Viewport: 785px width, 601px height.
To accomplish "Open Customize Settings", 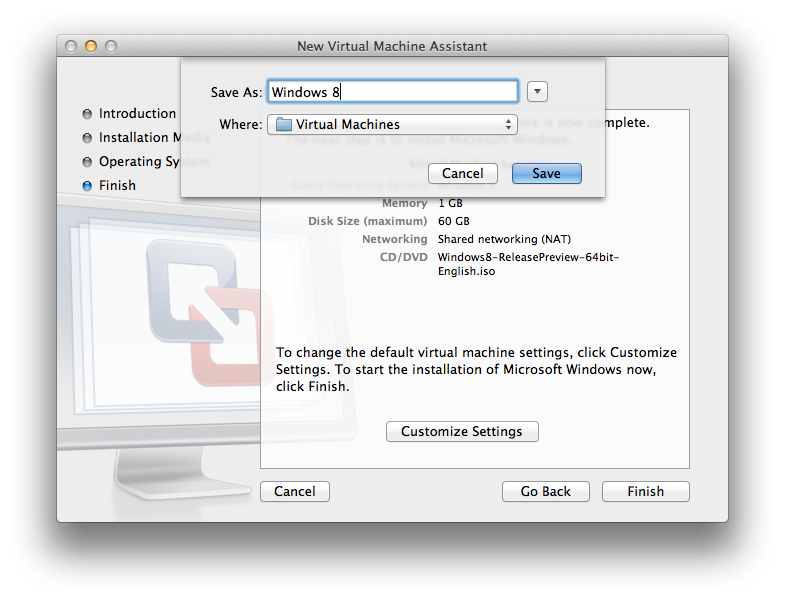I will [x=462, y=431].
